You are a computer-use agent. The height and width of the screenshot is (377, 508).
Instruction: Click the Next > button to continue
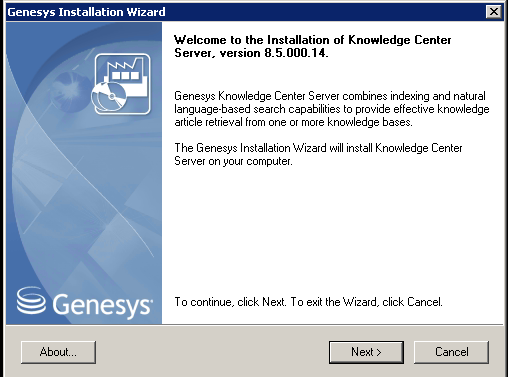tap(366, 352)
